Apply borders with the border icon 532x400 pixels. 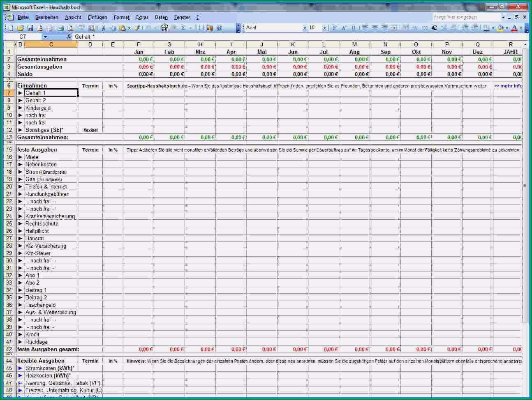click(486, 28)
